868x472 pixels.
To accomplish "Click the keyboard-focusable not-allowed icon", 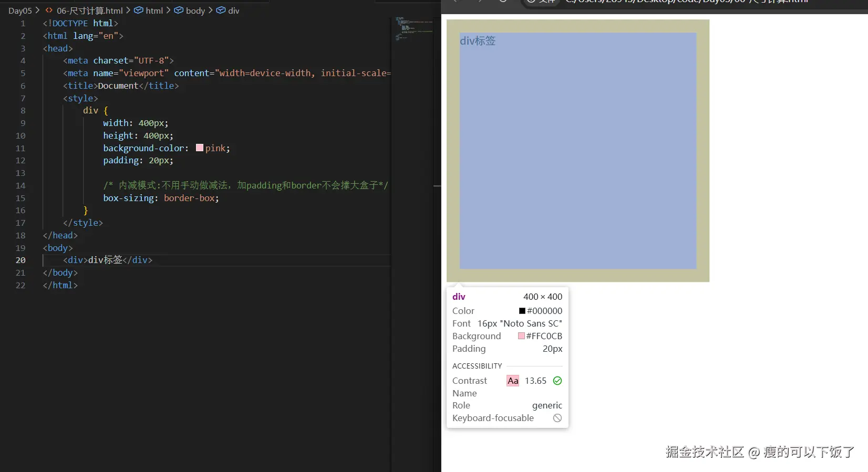I will point(557,418).
